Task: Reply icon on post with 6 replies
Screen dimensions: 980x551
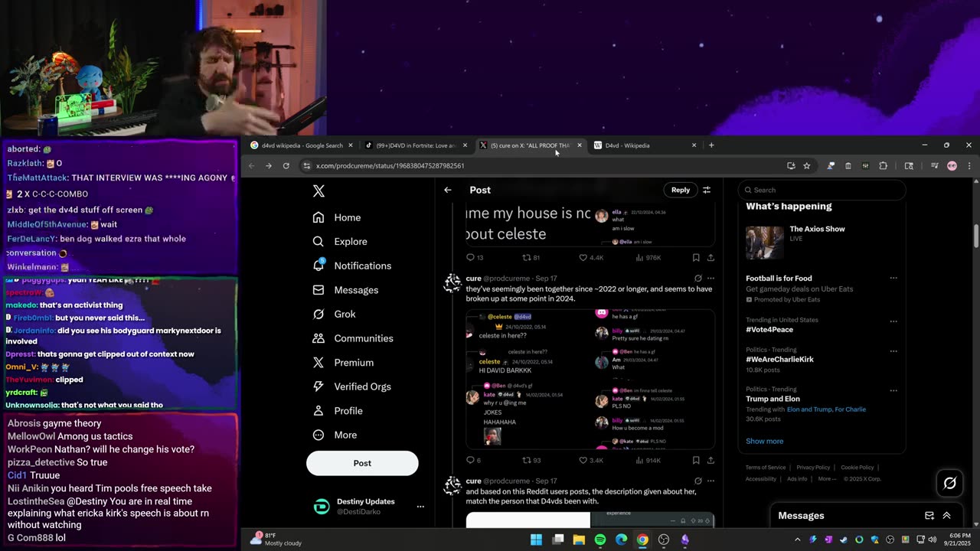Action: (x=471, y=460)
